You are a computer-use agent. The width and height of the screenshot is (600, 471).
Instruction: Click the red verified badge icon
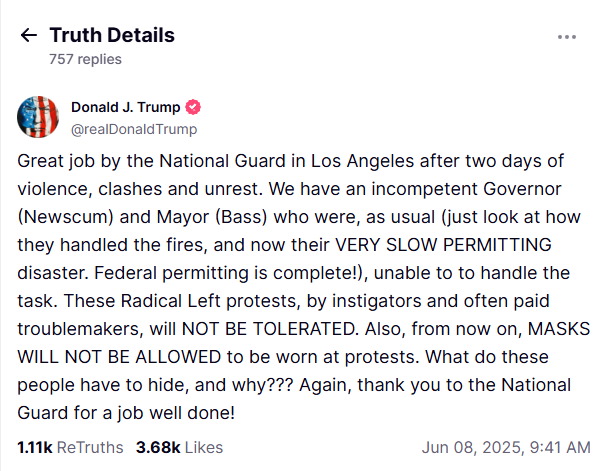193,108
